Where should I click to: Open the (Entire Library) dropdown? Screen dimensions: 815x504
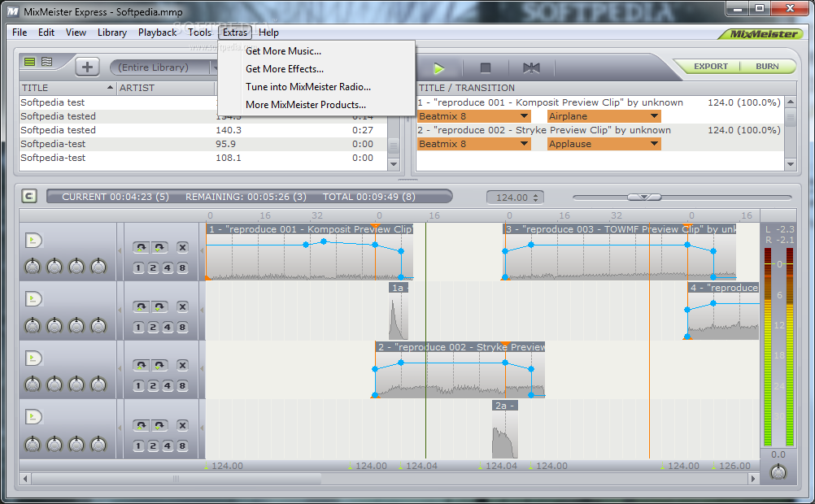(163, 67)
